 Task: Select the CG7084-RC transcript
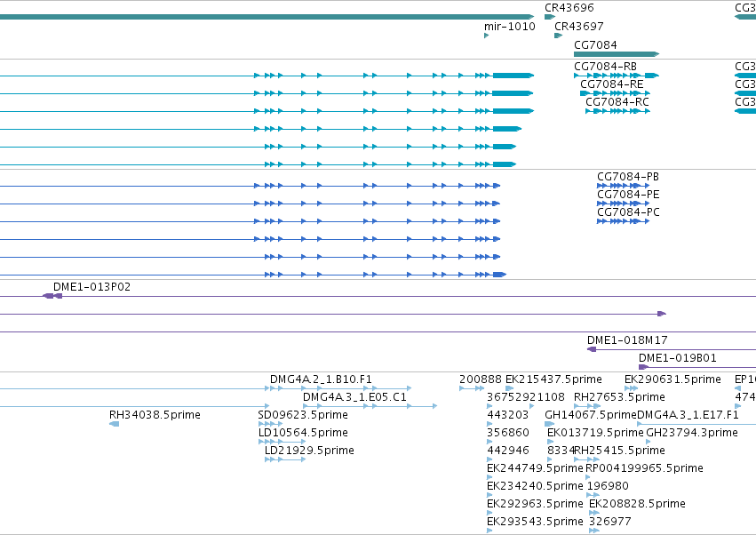pos(617,111)
